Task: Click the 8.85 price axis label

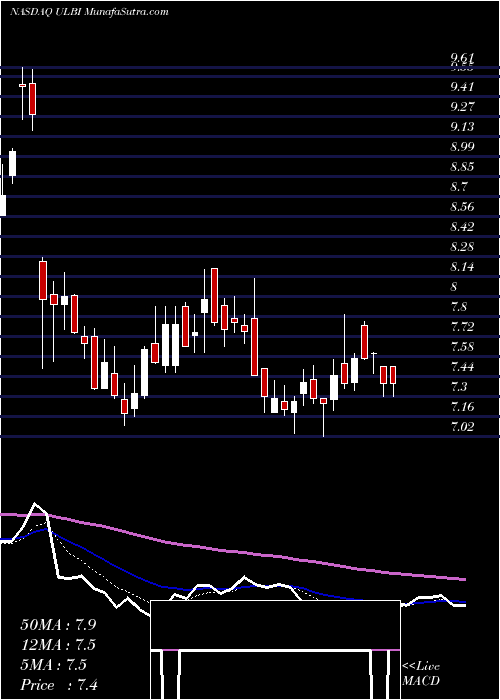Action: pos(462,167)
